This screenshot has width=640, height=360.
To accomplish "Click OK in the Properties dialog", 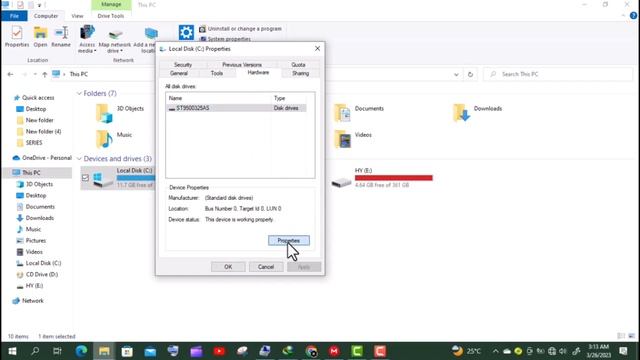I will [x=228, y=267].
